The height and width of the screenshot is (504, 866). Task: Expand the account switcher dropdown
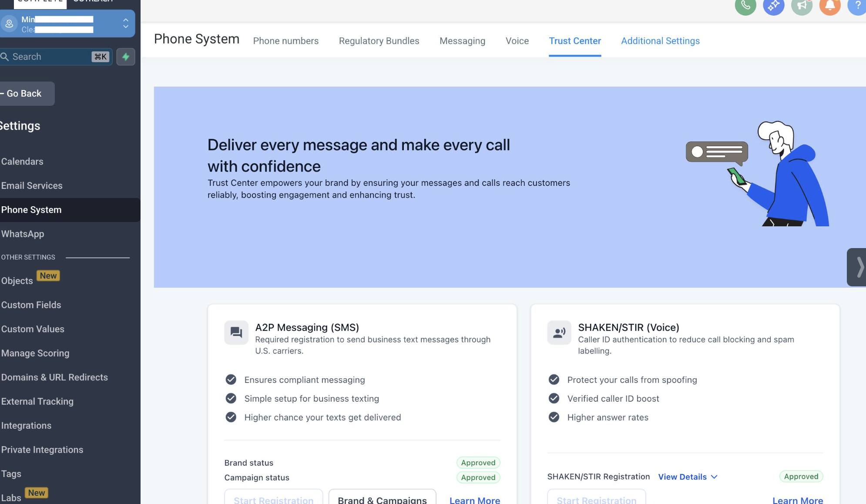tap(125, 24)
